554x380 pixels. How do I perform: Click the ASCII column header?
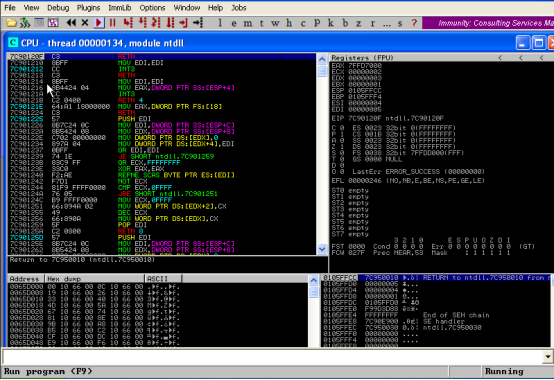click(x=163, y=279)
